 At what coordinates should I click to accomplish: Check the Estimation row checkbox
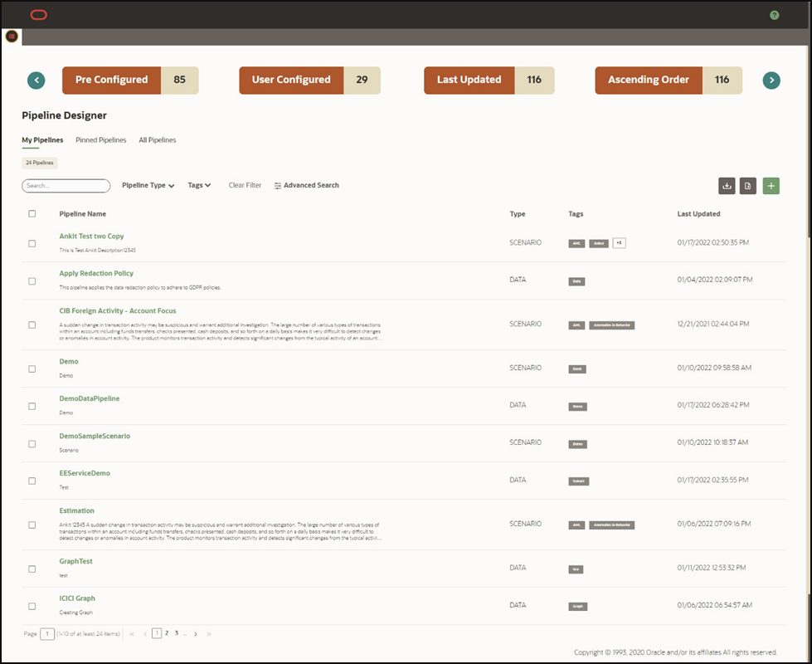pyautogui.click(x=32, y=525)
